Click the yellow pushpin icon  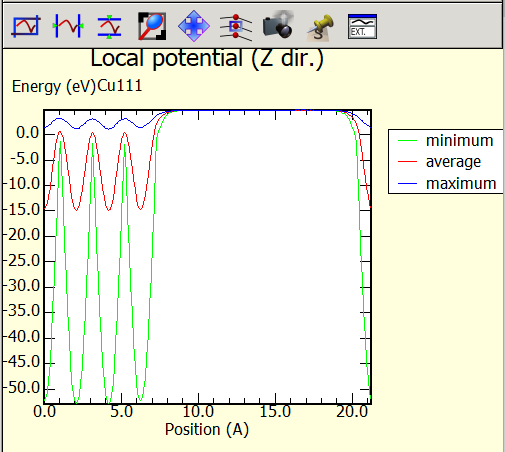pyautogui.click(x=320, y=28)
